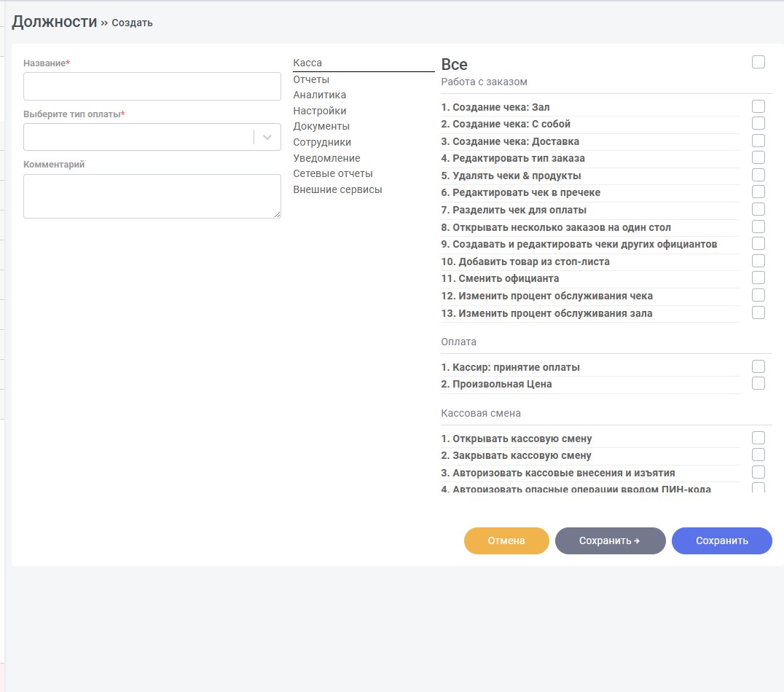Select the "Касса" section tab

[307, 63]
